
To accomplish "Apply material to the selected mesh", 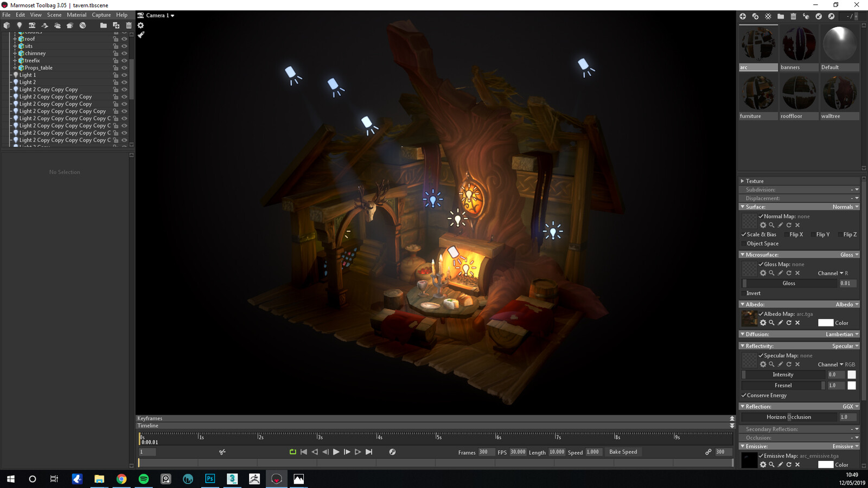I will [x=806, y=16].
